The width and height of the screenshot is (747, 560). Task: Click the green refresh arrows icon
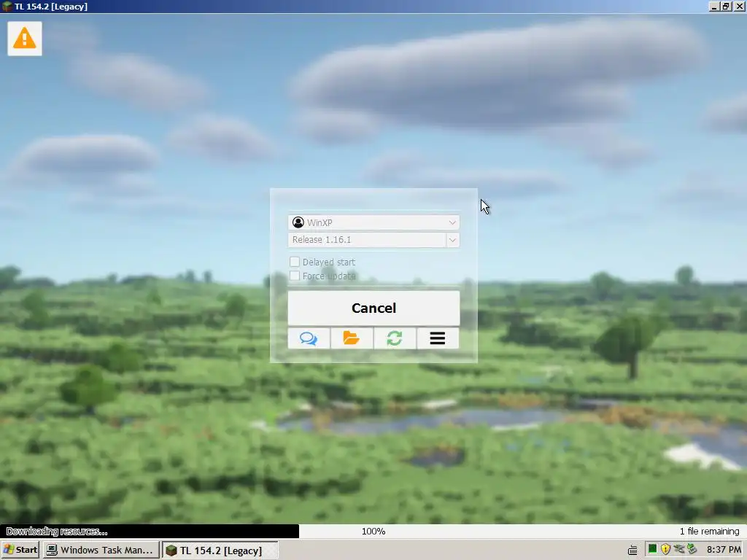tap(395, 338)
